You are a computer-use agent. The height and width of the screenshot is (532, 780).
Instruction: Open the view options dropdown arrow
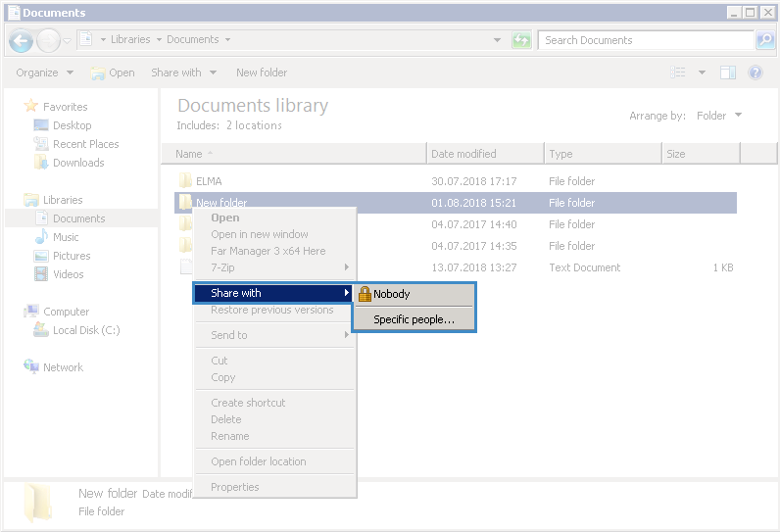(702, 73)
